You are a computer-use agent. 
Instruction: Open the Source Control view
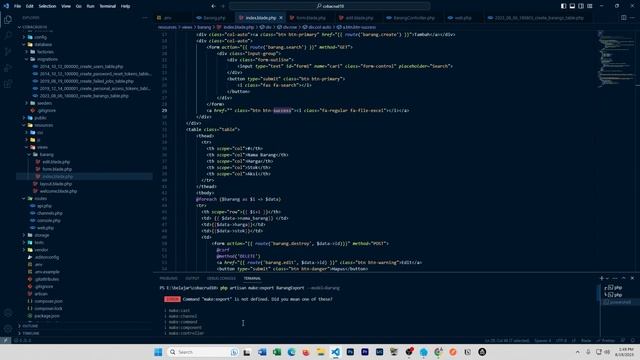click(x=8, y=51)
